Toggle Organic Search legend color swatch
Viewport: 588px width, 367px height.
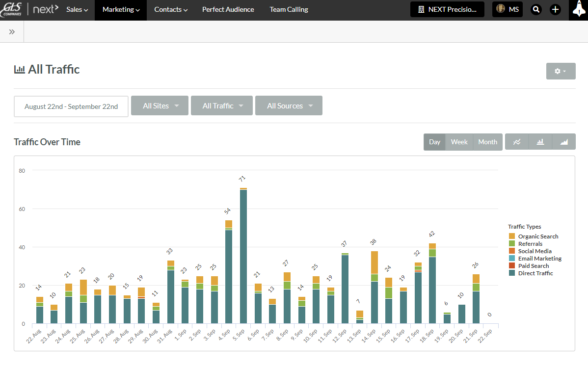pyautogui.click(x=512, y=236)
